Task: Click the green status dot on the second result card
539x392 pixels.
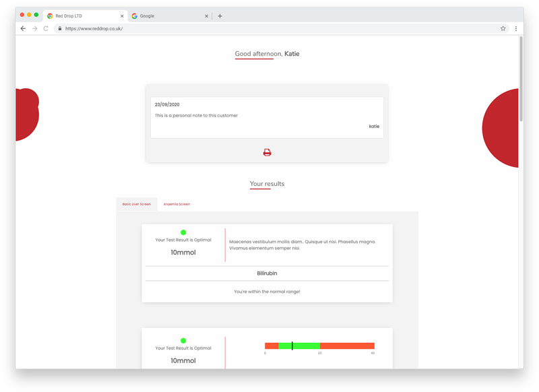Action: pos(183,340)
